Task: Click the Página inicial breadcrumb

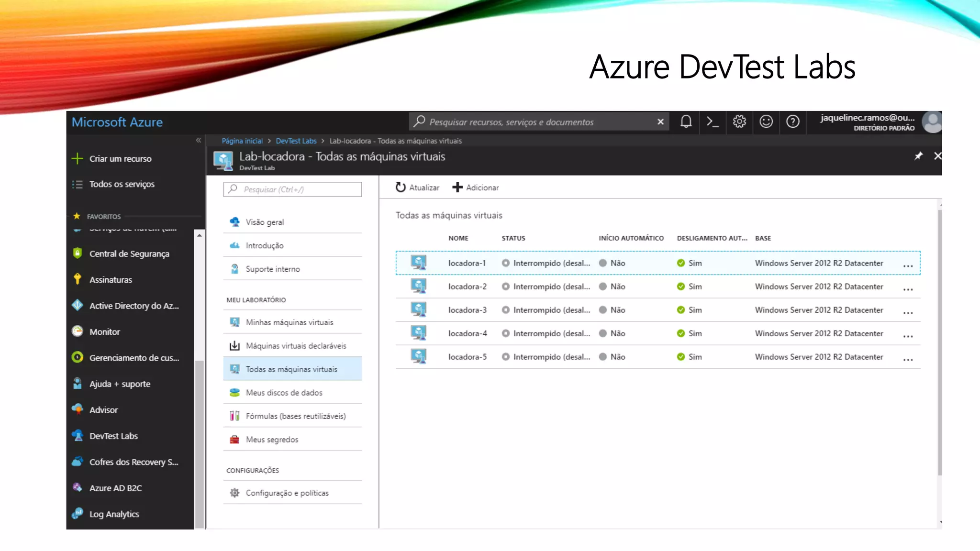Action: point(242,141)
